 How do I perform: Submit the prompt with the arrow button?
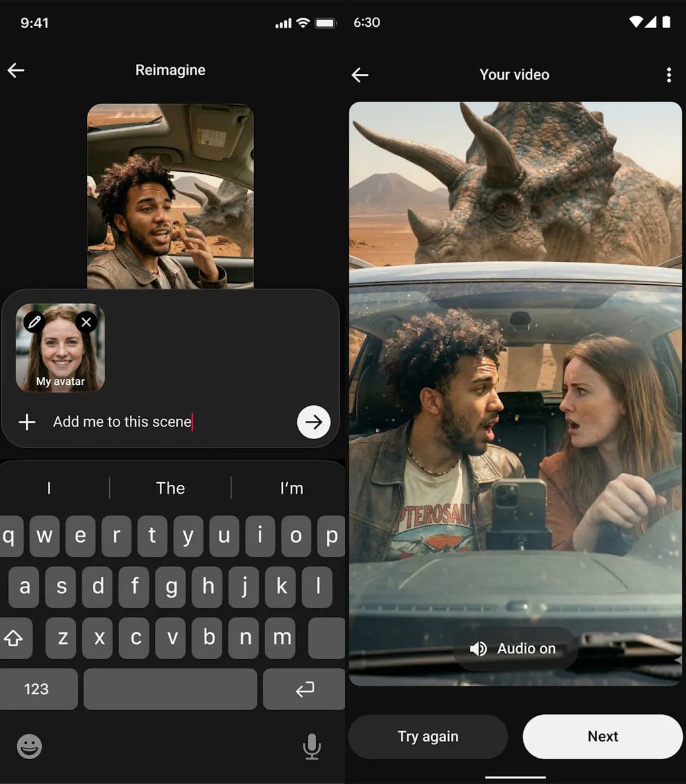[314, 422]
